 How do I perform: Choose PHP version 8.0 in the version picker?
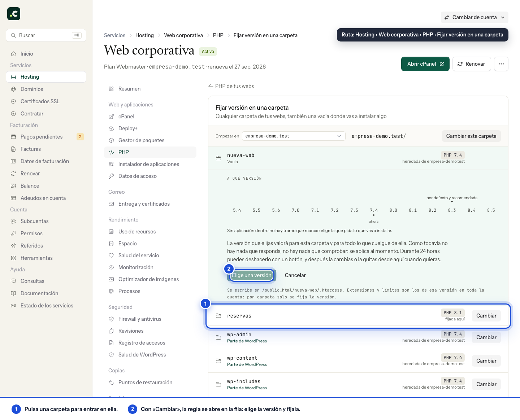[x=393, y=210]
